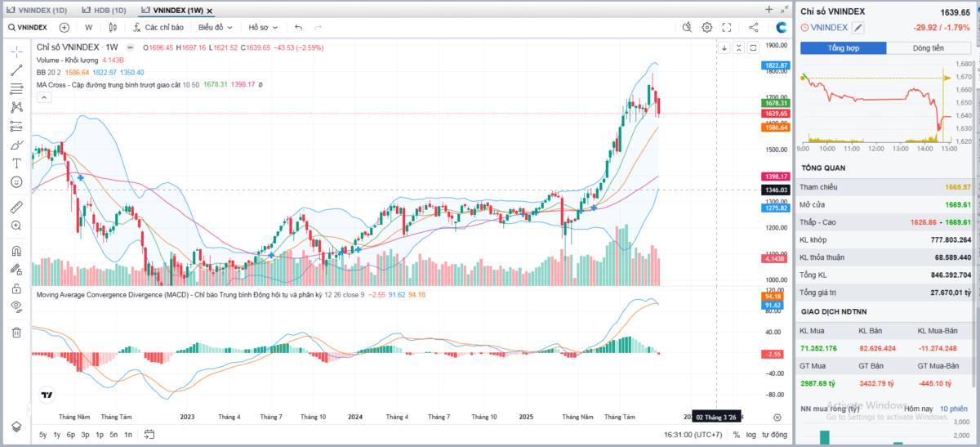Viewport: 980px width, 447px height.
Task: Open the 16:31:00 (UTC+7) timezone menu
Action: (694, 435)
